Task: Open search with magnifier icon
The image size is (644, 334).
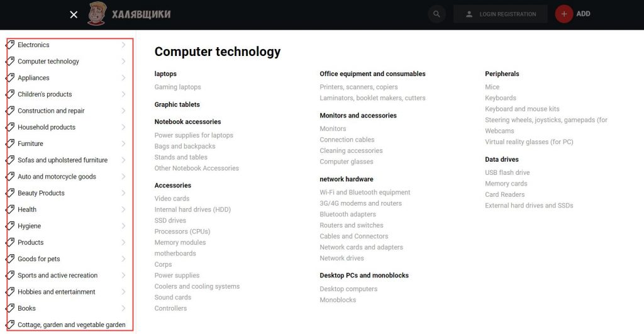Action: (436, 14)
